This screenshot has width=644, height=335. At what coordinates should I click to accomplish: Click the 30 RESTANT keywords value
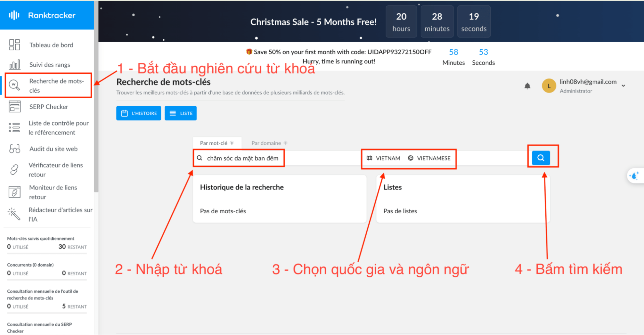click(x=72, y=247)
